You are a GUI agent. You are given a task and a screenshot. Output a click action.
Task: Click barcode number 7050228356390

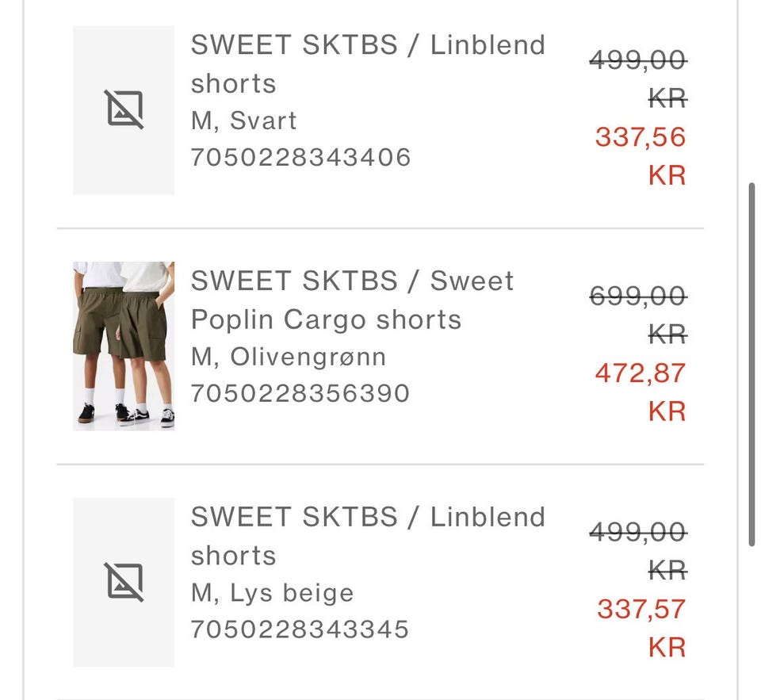coord(300,393)
